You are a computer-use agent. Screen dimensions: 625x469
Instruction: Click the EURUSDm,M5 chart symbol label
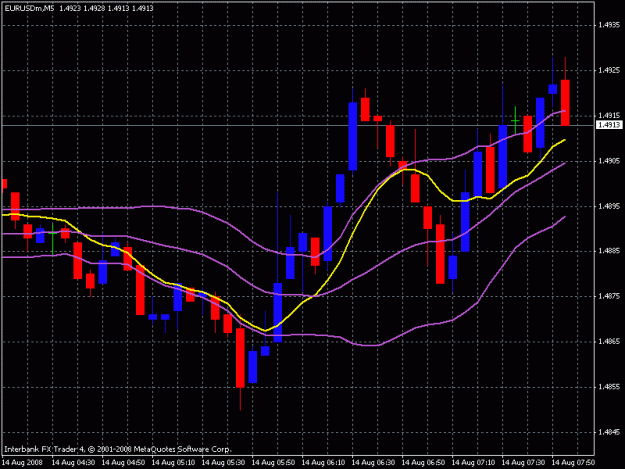point(29,8)
